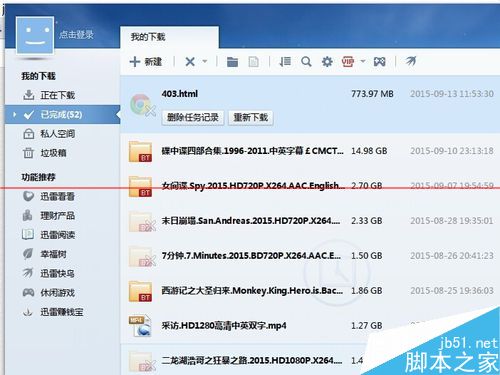The height and width of the screenshot is (375, 500).
Task: Click the date 2015-08-28 19:35:01
Action: pyautogui.click(x=452, y=221)
